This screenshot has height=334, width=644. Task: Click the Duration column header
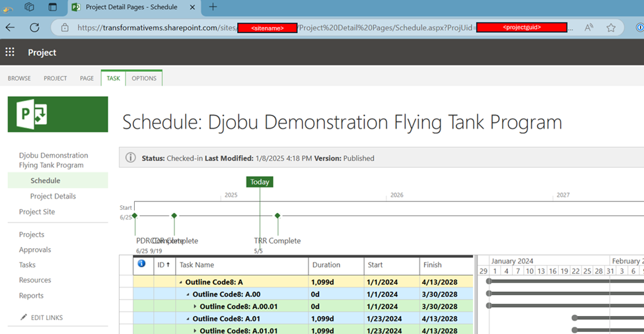[x=336, y=265]
